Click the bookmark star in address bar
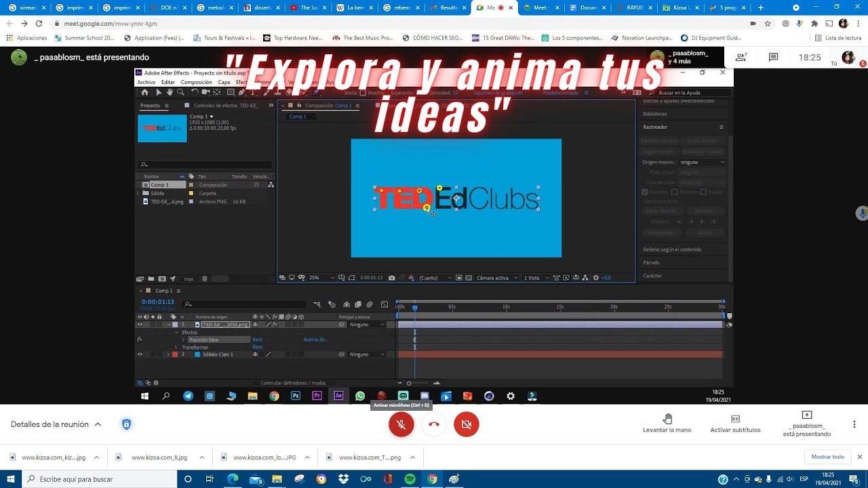The width and height of the screenshot is (868, 488). (768, 23)
